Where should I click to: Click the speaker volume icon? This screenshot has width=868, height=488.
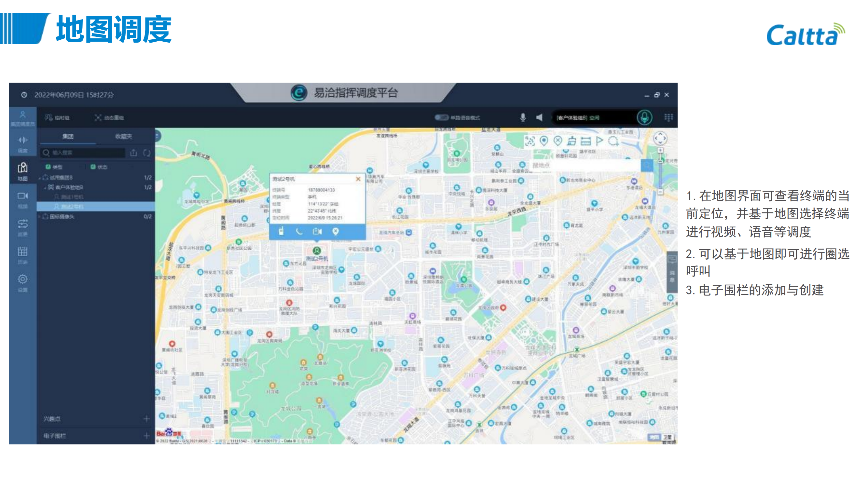pyautogui.click(x=539, y=117)
